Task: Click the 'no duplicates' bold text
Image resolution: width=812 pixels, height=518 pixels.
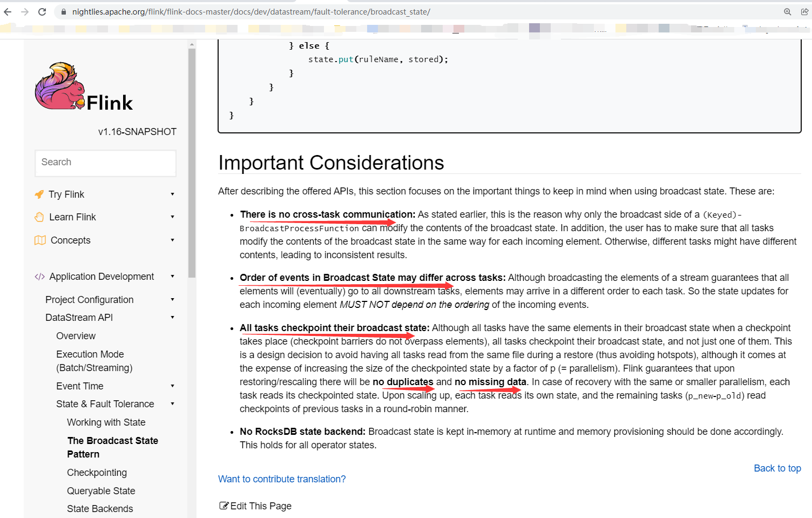Action: (x=403, y=382)
